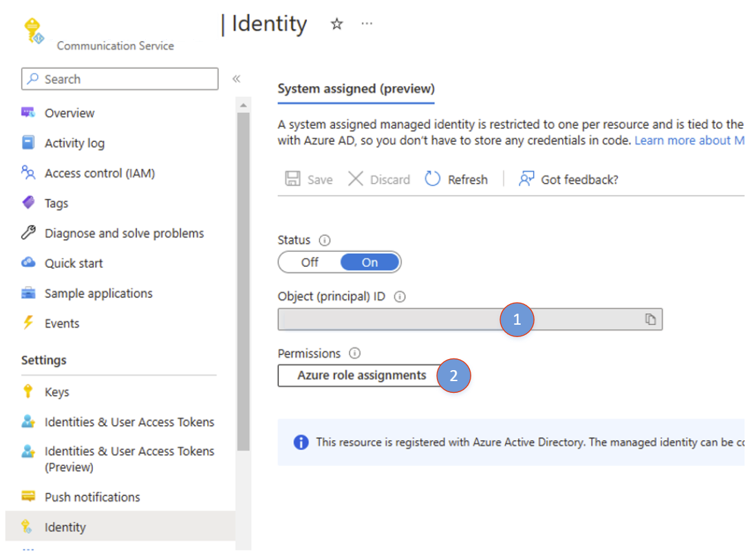
Task: Click the Save floppy disk icon
Action: pyautogui.click(x=292, y=178)
